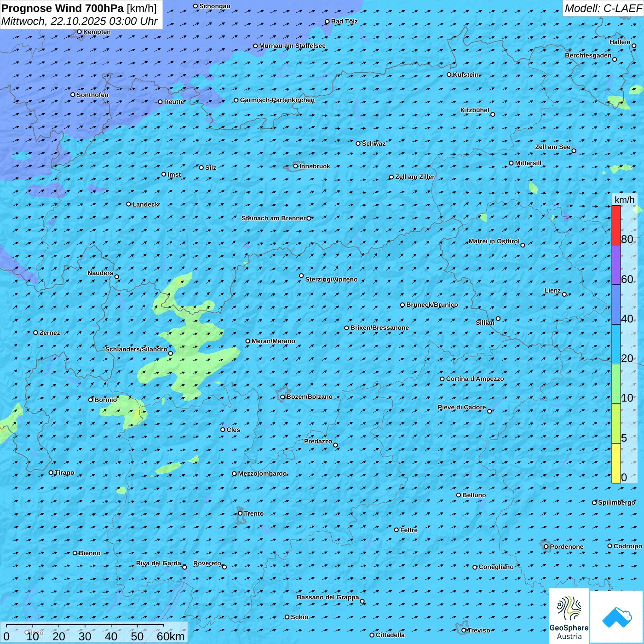Image resolution: width=644 pixels, height=644 pixels.
Task: Click the 'Predazzo' label
Action: coord(318,441)
